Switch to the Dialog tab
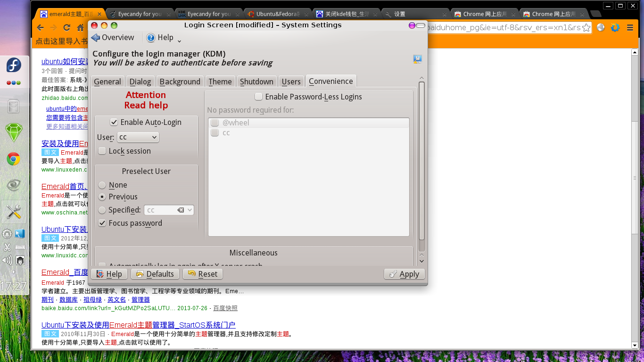This screenshot has width=644, height=362. 140,82
